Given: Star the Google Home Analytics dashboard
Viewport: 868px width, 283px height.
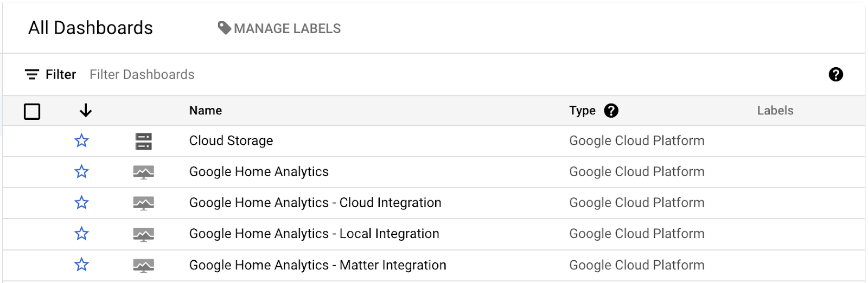Looking at the screenshot, I should (81, 172).
